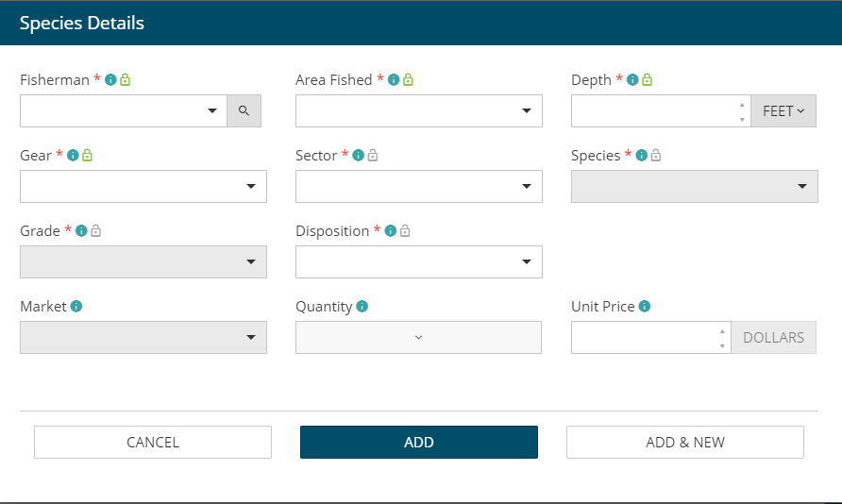The image size is (842, 504).
Task: Click the Gear info icon
Action: coord(73,156)
